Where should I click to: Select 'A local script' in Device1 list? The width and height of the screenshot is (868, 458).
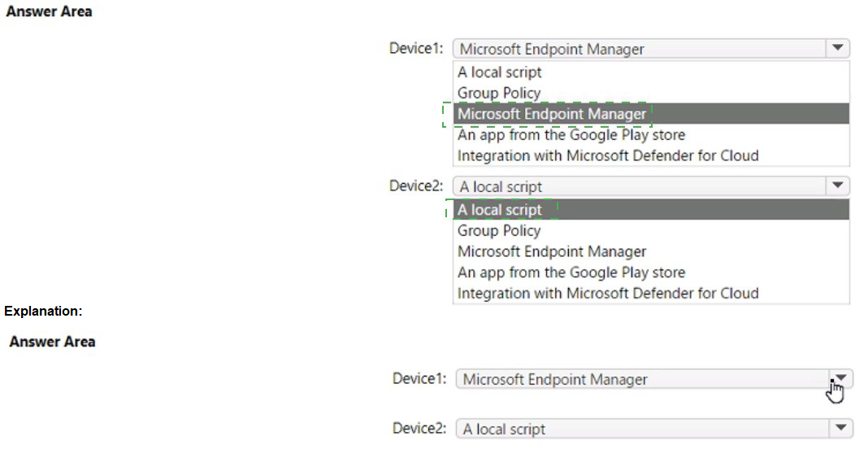651,72
